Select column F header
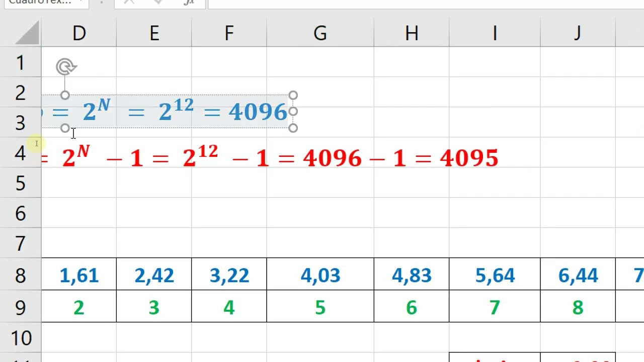The width and height of the screenshot is (644, 362). [x=229, y=33]
